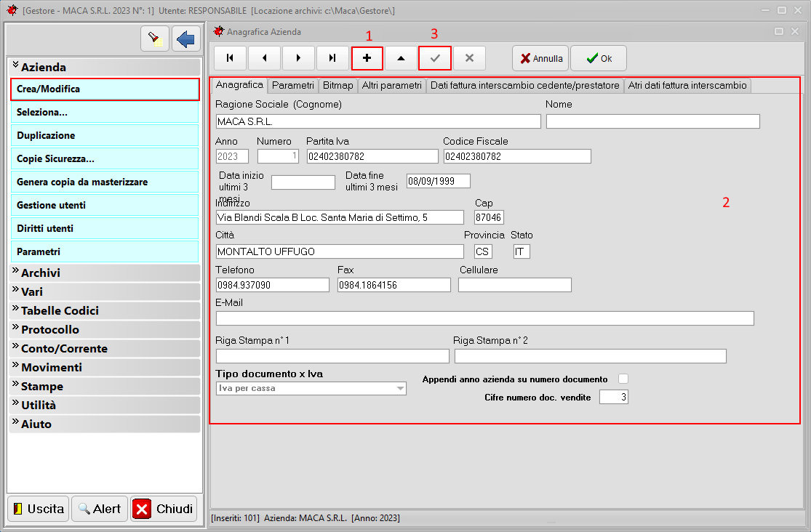Click the pin icon in sidebar

(154, 39)
